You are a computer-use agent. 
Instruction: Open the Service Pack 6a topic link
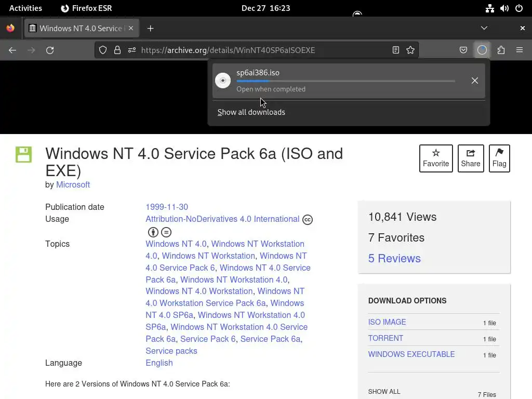(270, 339)
